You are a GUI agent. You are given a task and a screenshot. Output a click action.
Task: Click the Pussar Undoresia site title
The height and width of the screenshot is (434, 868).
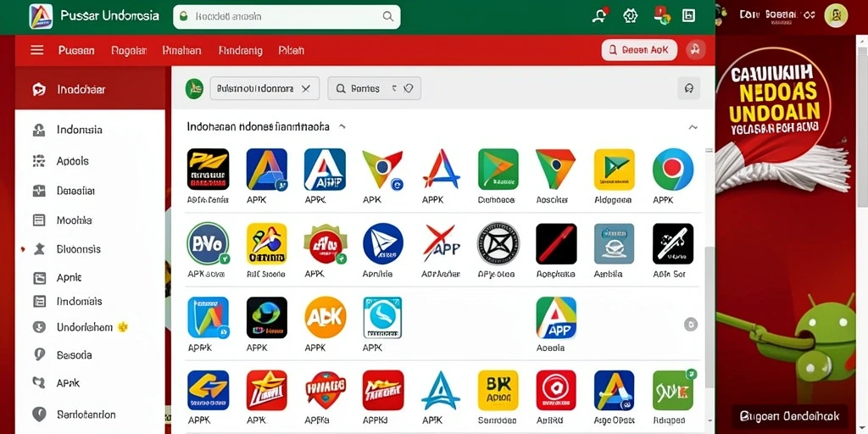[111, 15]
